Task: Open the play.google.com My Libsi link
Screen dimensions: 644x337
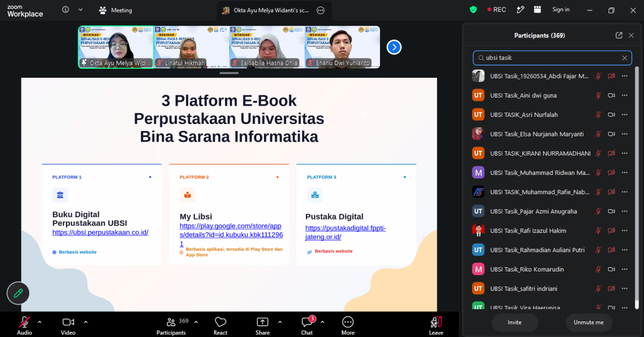Action: click(231, 235)
